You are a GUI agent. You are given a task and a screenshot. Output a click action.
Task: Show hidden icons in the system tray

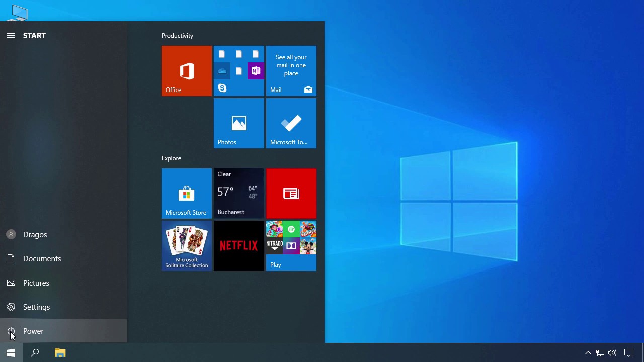click(588, 353)
